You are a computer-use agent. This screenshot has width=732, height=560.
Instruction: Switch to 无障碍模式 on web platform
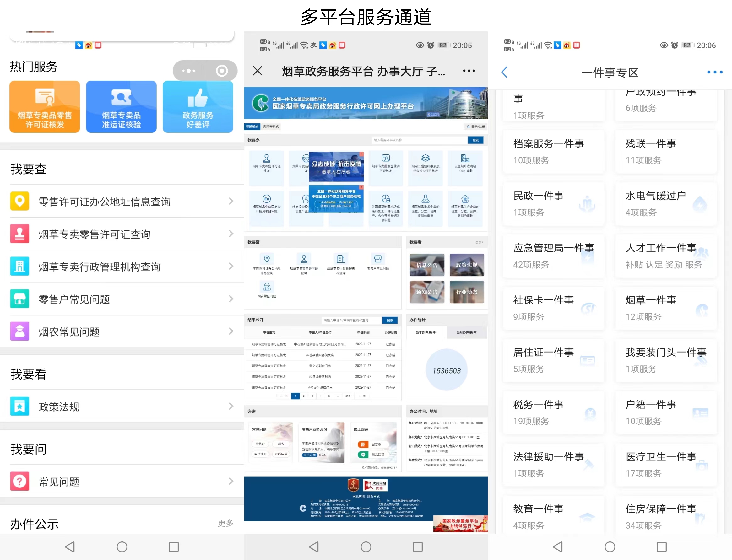[271, 126]
